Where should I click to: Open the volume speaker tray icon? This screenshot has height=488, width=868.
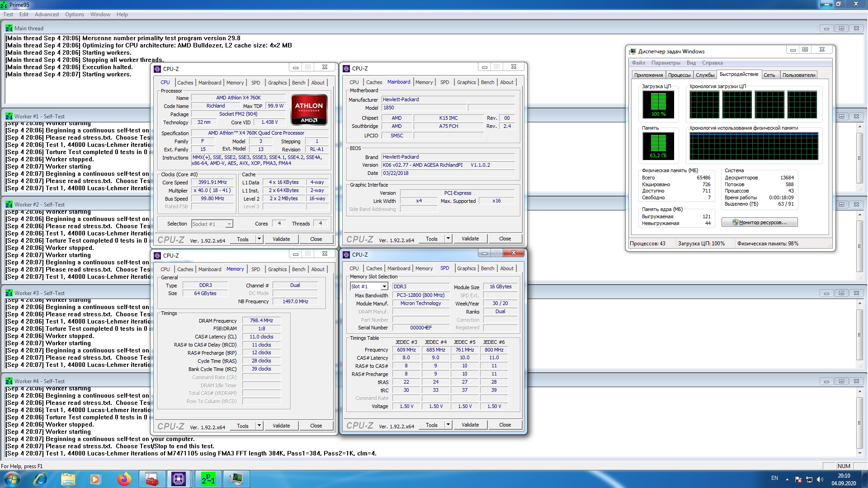coord(820,479)
